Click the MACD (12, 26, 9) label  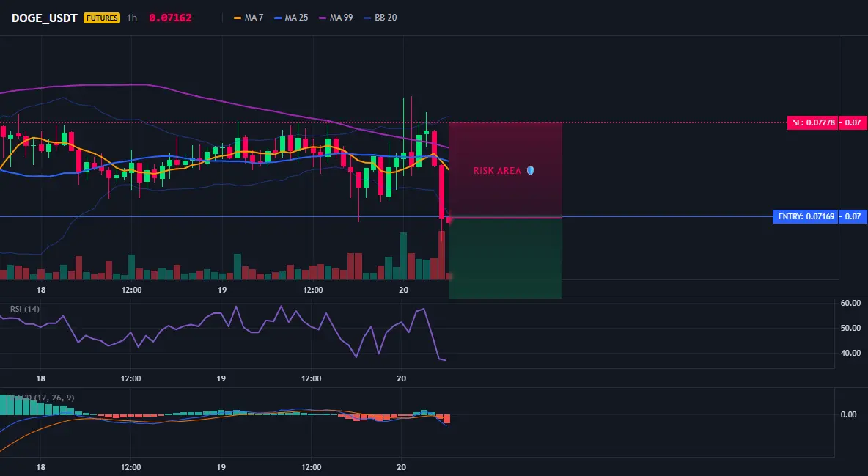tap(42, 398)
